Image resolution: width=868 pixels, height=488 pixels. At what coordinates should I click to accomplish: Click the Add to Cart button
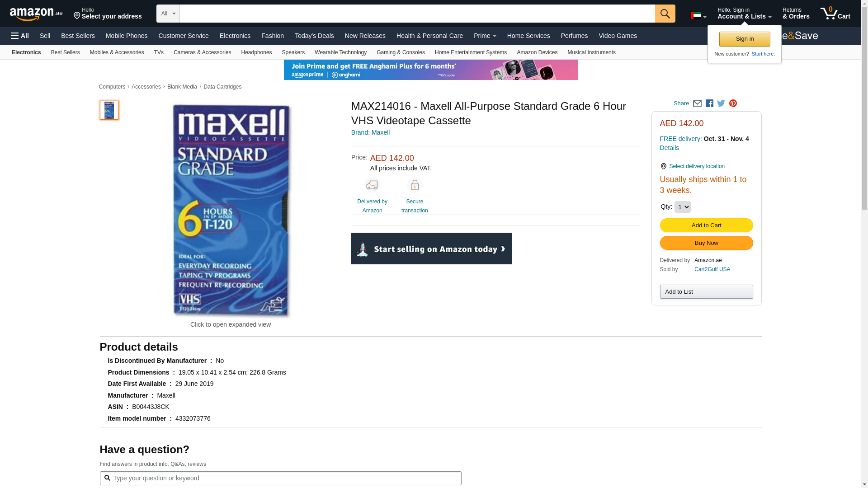click(x=706, y=225)
